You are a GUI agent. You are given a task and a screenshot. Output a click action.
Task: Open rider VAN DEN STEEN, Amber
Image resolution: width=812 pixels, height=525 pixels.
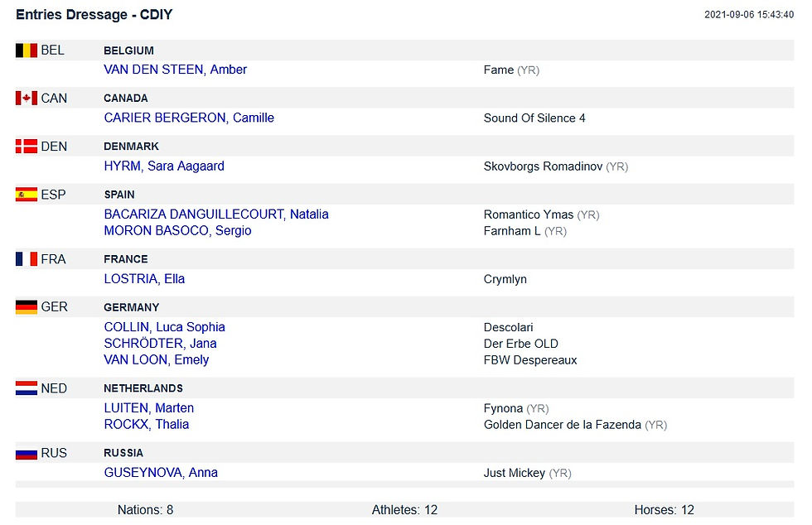coord(175,70)
